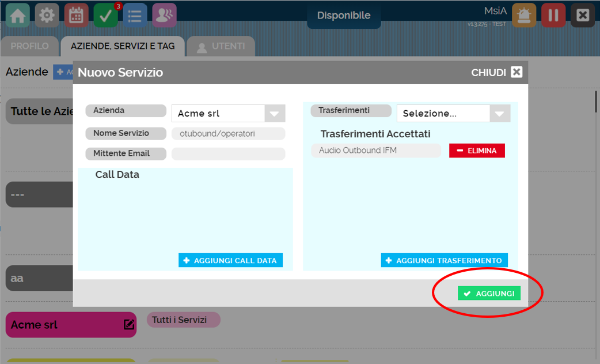Switch to the PROFILO tab
The image size is (600, 364).
29,46
